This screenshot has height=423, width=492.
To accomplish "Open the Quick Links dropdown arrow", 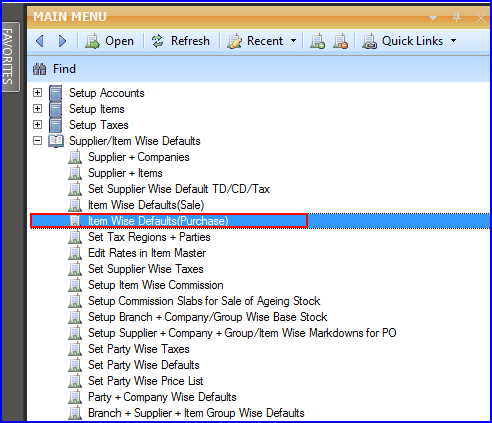I will pos(453,41).
